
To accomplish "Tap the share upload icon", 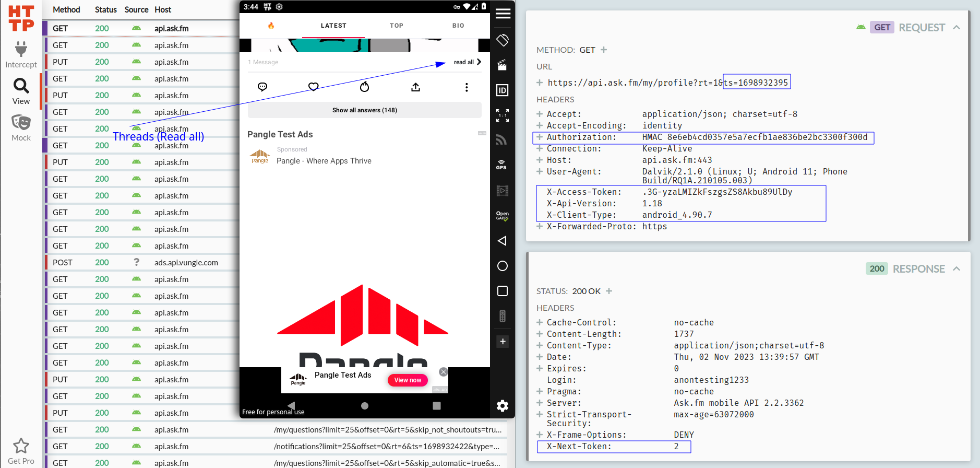I will 415,87.
